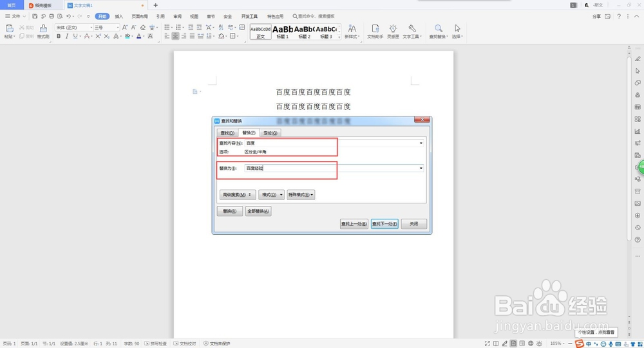Toggle Bold formatting
Viewport: 644px width, 348px height.
(59, 36)
